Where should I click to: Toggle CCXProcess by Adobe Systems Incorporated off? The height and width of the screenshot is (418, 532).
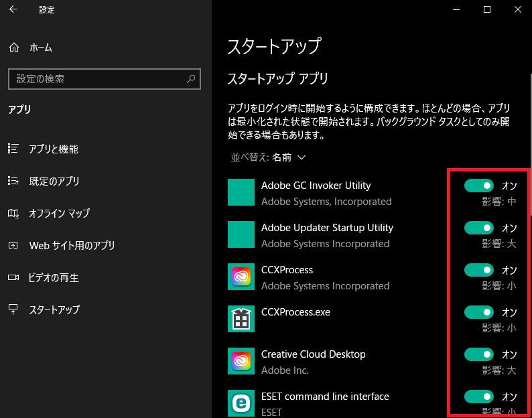[478, 270]
